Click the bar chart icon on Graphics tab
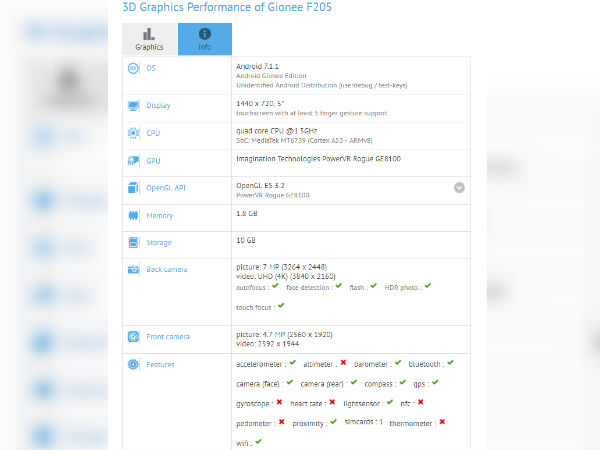This screenshot has width=600, height=450. click(149, 34)
